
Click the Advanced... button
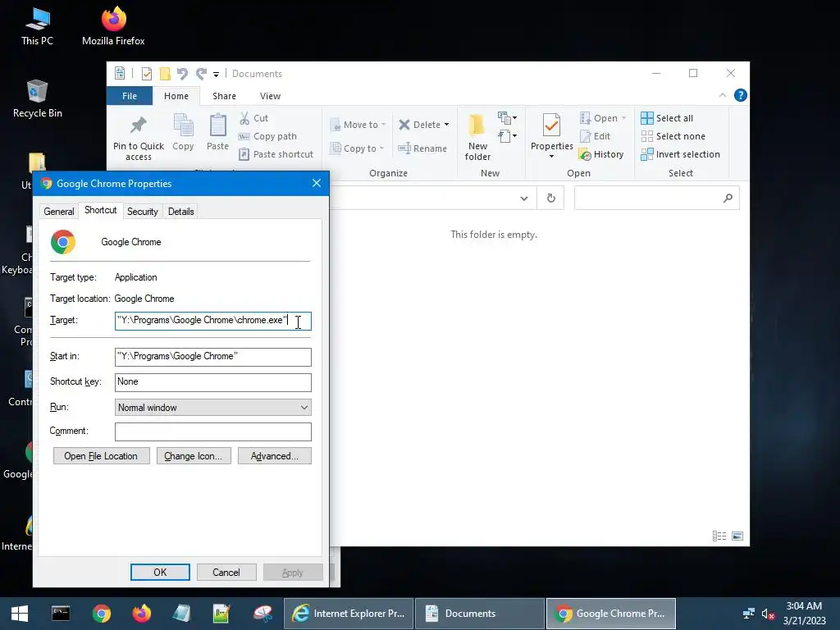[x=274, y=456]
